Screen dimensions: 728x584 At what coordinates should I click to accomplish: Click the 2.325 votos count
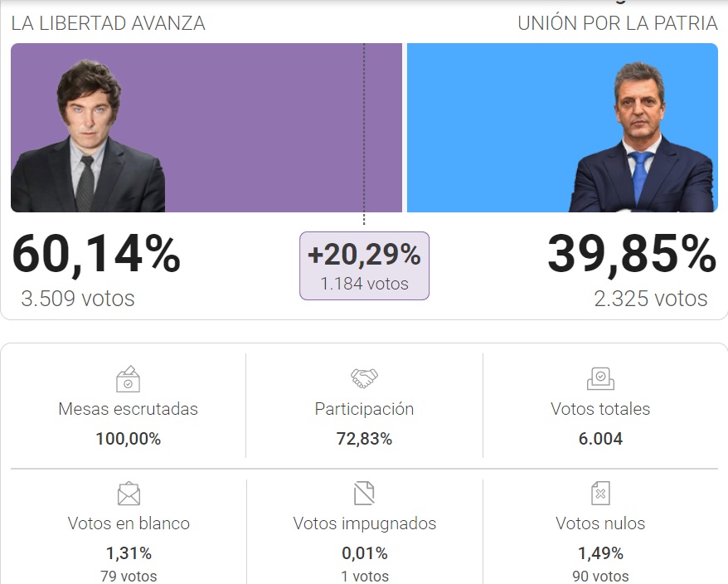tap(650, 299)
